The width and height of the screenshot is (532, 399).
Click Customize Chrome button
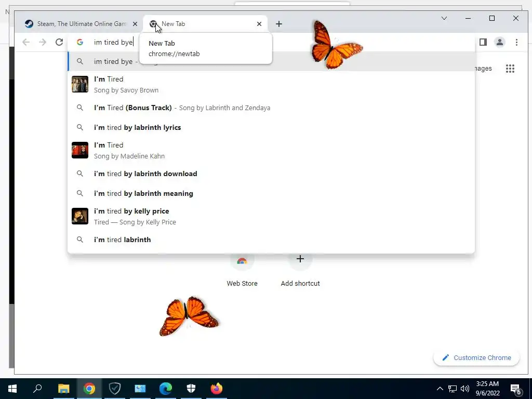pos(476,357)
